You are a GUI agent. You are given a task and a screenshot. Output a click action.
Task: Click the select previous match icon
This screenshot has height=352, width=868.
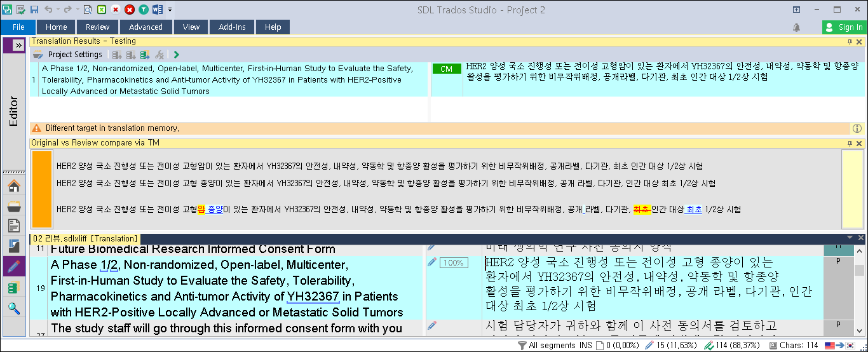[x=117, y=55]
